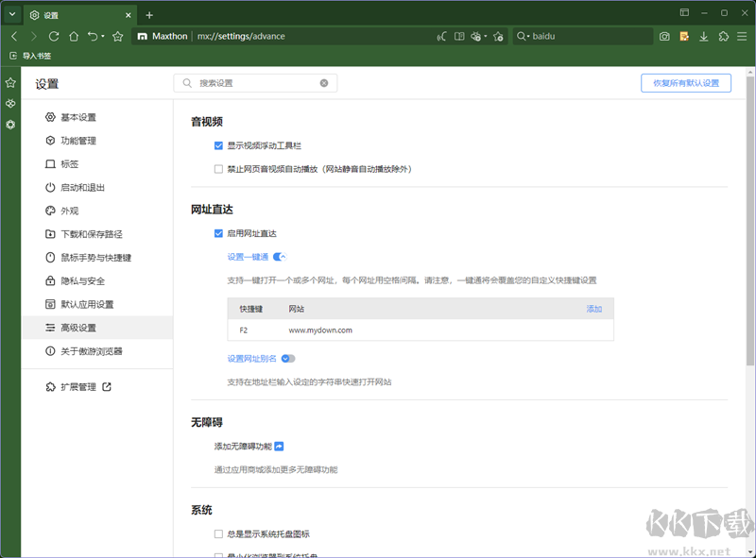Switch to the 设置 browser tab
756x558 pixels.
tap(80, 15)
